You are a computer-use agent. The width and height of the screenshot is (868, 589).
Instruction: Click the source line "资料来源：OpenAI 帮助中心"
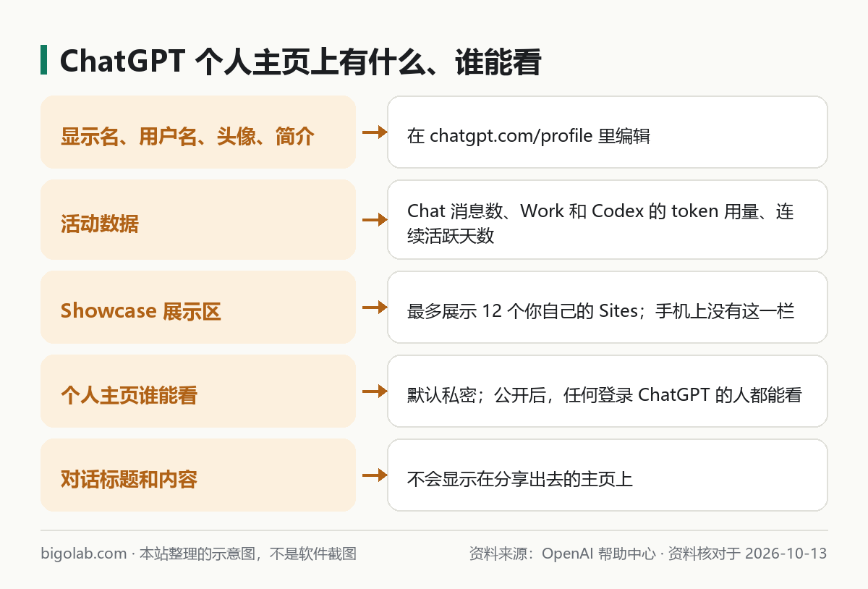562,554
